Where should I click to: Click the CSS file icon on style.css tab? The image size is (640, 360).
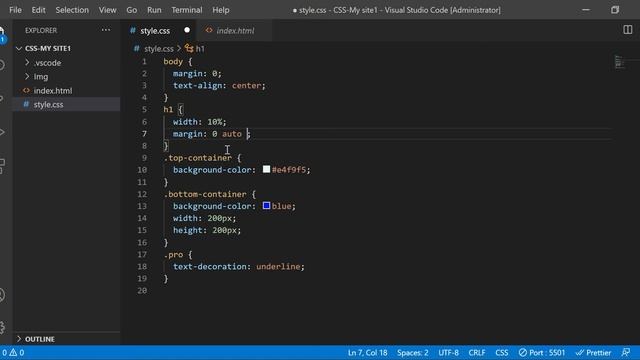click(133, 30)
